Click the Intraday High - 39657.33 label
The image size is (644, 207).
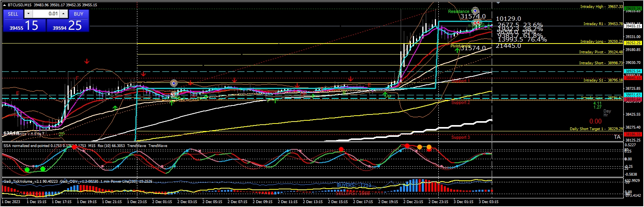[x=601, y=7]
